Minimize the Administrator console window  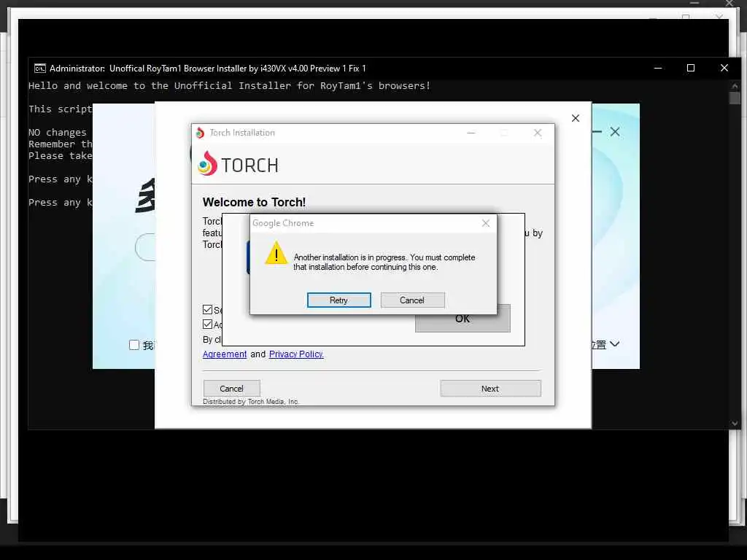coord(658,68)
